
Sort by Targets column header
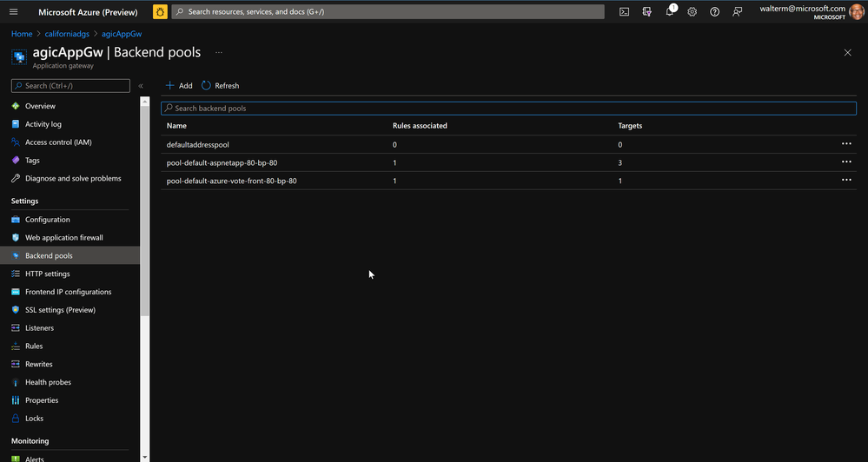tap(630, 126)
